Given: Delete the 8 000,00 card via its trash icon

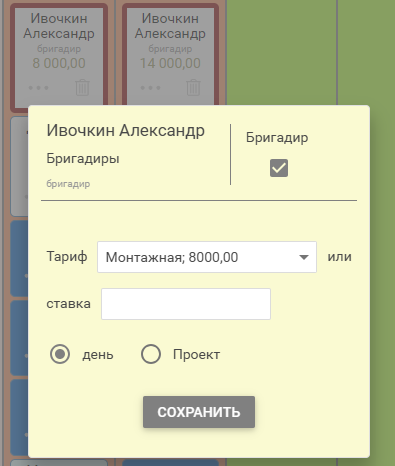Looking at the screenshot, I should (x=82, y=87).
